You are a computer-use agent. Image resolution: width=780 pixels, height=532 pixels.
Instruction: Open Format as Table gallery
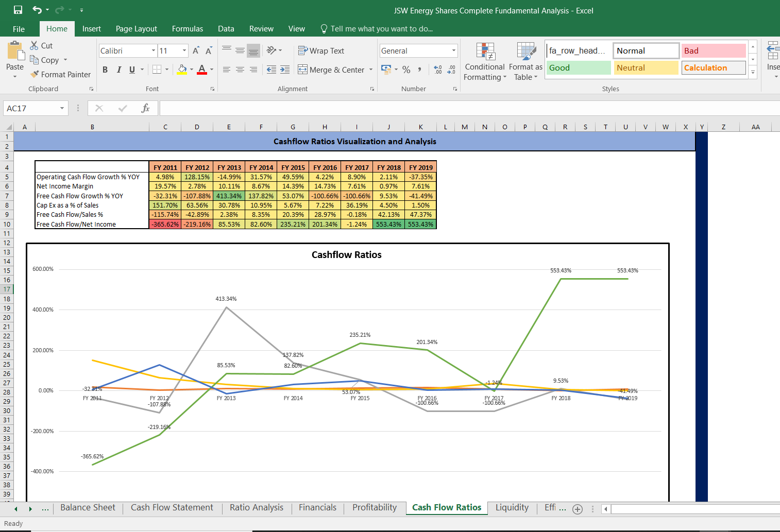point(525,61)
